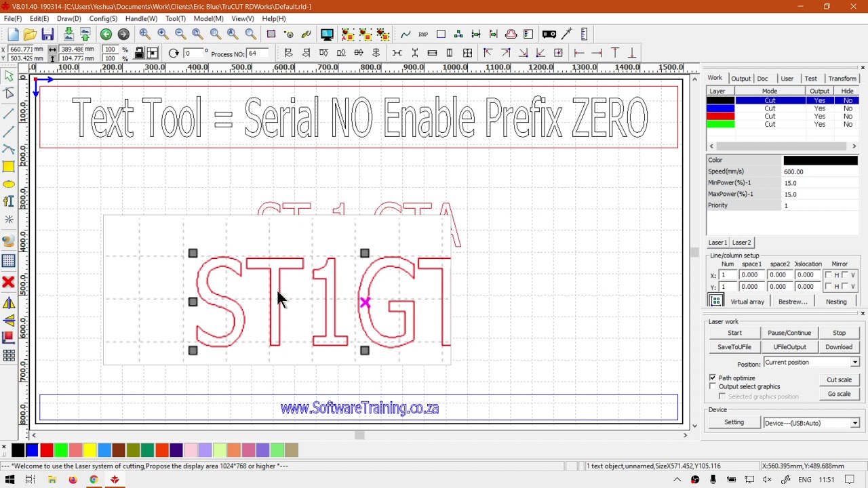This screenshot has width=868, height=488.
Task: Select the arrow selection tool
Action: [9, 76]
